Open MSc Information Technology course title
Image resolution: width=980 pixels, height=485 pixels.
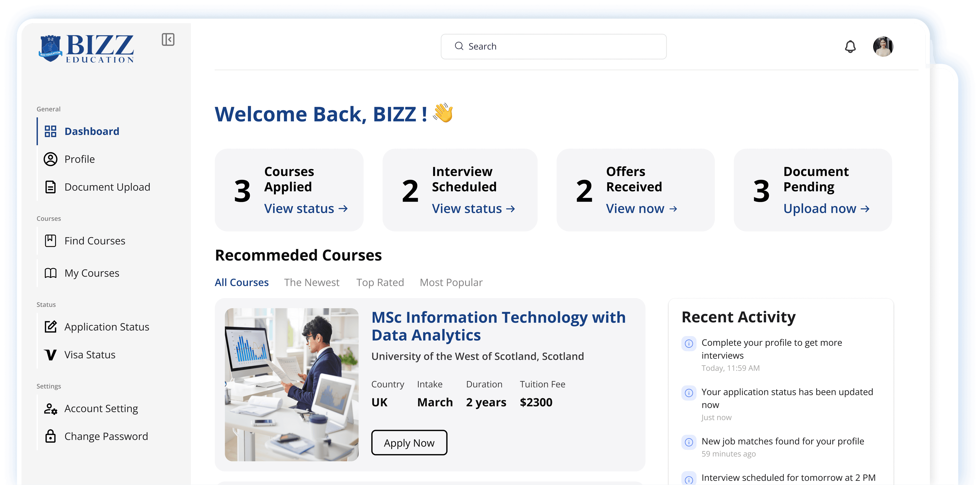pos(498,326)
